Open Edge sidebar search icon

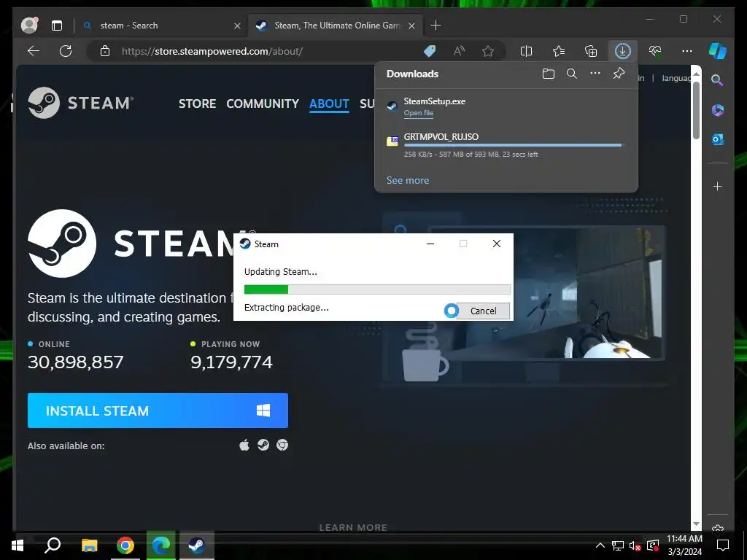[x=717, y=80]
